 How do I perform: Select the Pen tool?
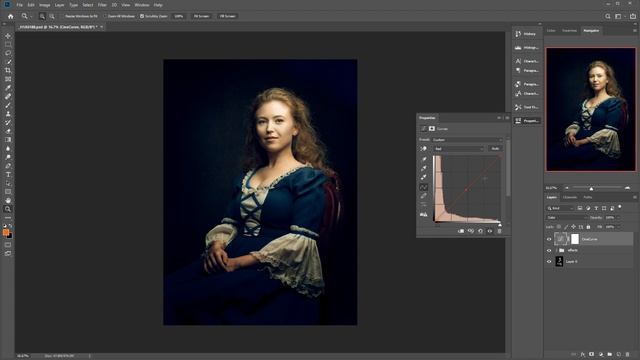[x=8, y=166]
